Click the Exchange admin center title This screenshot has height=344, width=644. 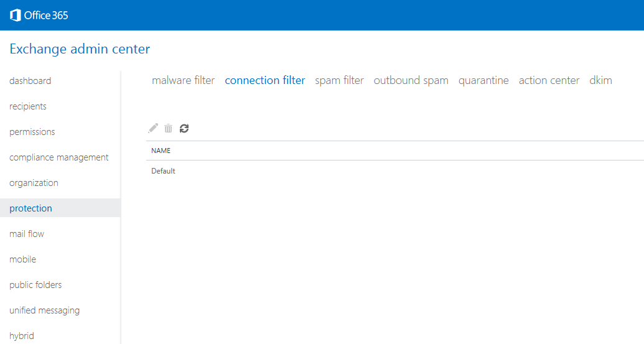pyautogui.click(x=80, y=49)
